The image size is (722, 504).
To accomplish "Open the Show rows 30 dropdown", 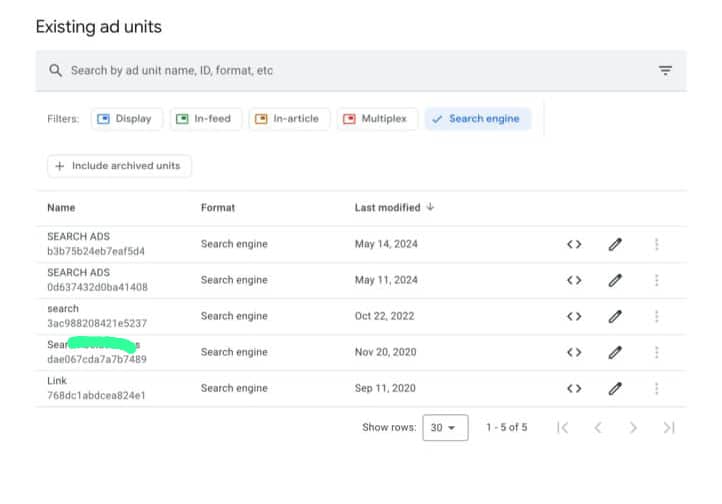I will click(445, 428).
